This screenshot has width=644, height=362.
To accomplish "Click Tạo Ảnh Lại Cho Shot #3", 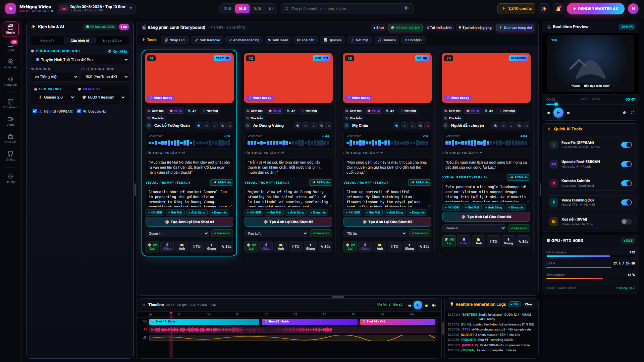I will (387, 222).
